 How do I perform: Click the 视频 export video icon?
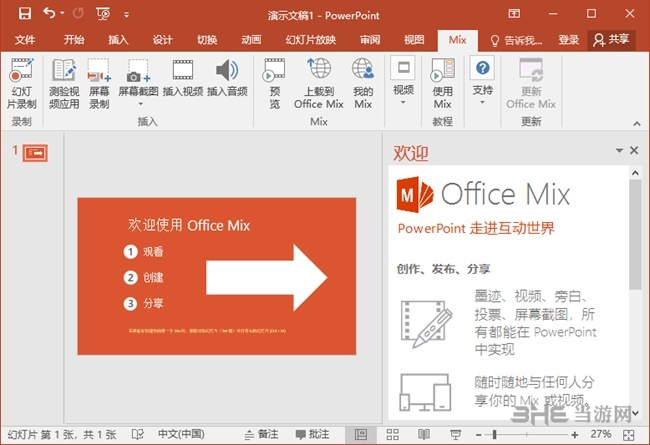(403, 68)
